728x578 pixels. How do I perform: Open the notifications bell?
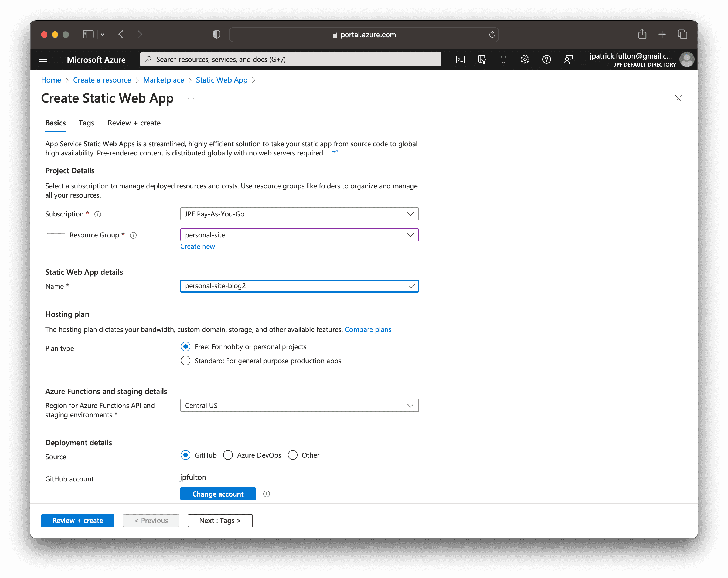tap(504, 59)
